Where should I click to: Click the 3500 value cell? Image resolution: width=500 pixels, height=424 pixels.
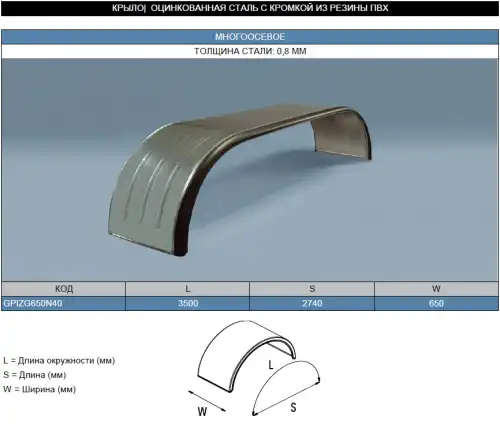pos(188,303)
